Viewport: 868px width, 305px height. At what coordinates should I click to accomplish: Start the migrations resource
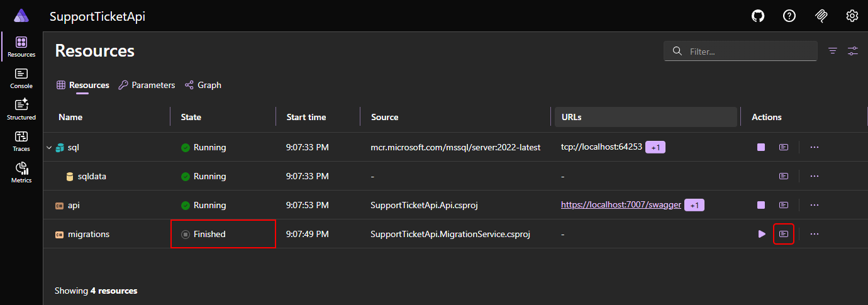[762, 234]
